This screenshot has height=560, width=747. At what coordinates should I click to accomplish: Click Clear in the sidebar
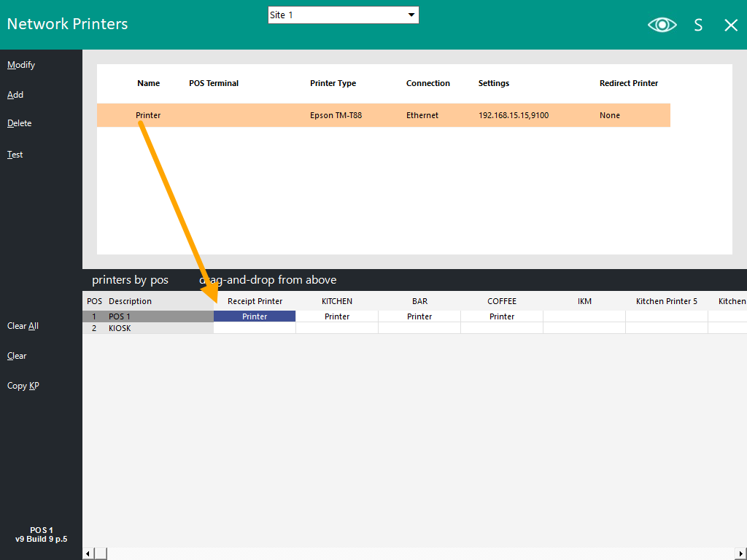[17, 356]
